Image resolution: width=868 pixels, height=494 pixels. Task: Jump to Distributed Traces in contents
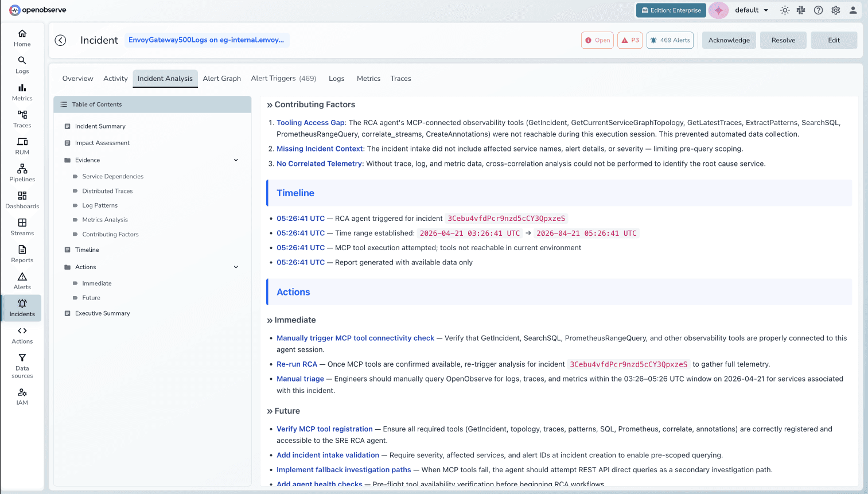107,191
